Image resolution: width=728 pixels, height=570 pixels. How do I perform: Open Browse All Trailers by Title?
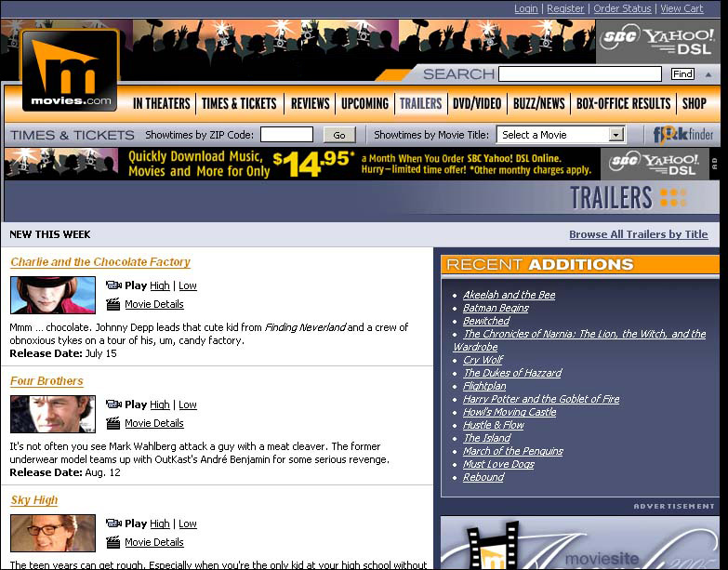[639, 234]
